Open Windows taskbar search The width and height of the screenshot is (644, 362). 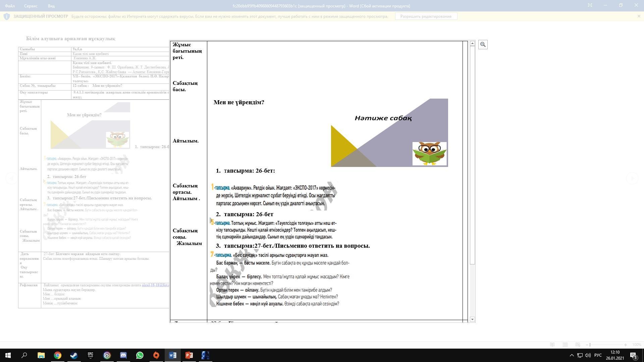pos(24,355)
